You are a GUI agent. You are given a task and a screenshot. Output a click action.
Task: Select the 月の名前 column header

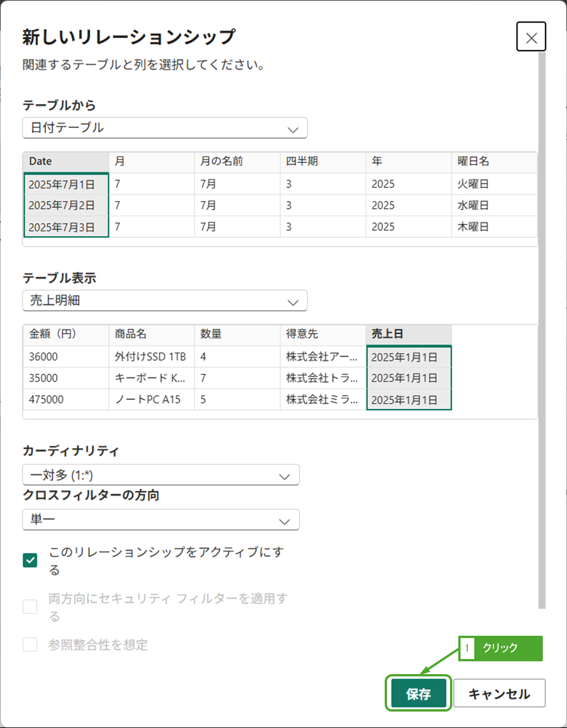pyautogui.click(x=237, y=162)
